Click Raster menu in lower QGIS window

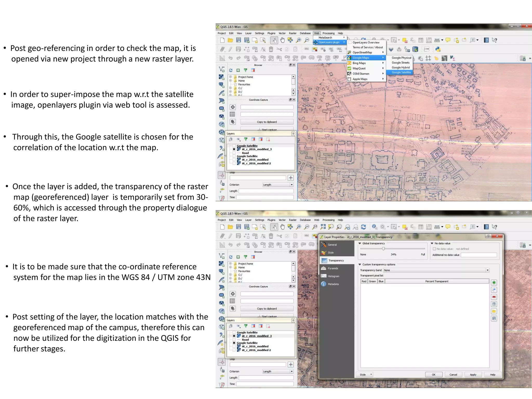pos(292,220)
